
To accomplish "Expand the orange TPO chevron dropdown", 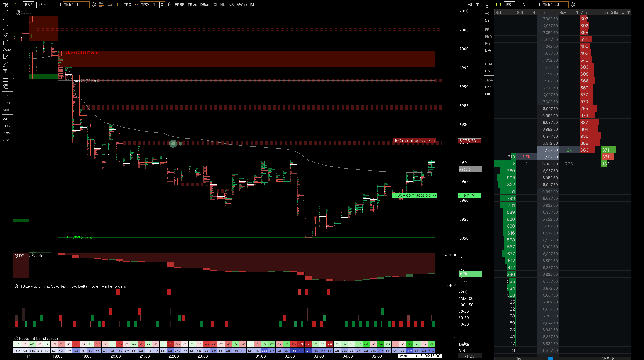I will pos(136,5).
